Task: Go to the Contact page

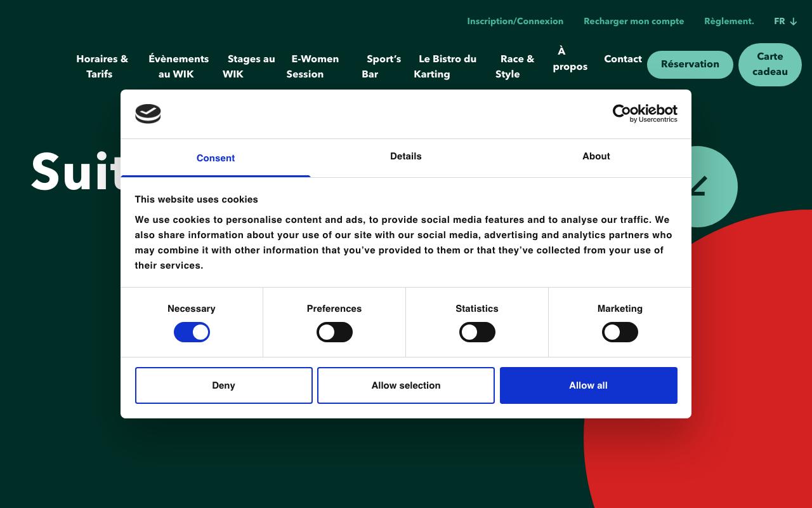Action: [x=623, y=58]
